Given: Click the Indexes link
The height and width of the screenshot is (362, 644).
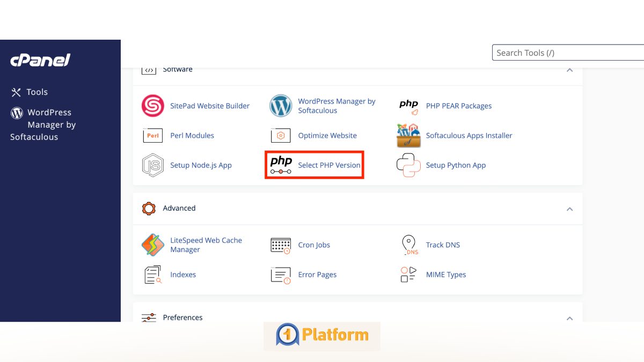Looking at the screenshot, I should (x=183, y=274).
